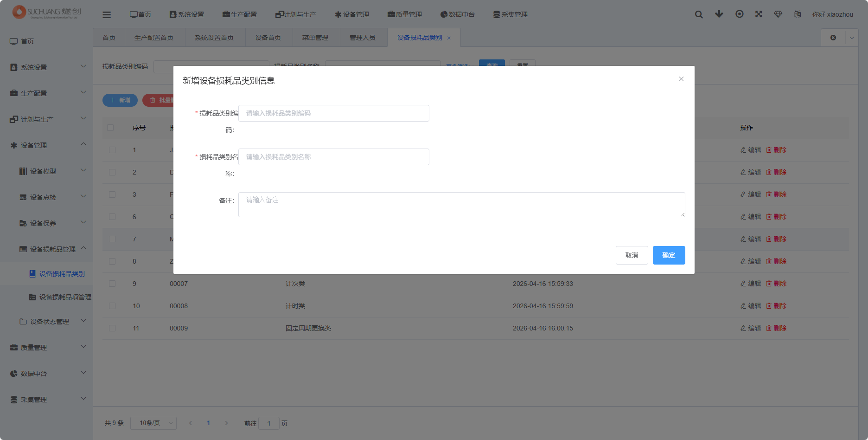Edit row 8 using 编辑
Image resolution: width=868 pixels, height=440 pixels.
pos(751,261)
